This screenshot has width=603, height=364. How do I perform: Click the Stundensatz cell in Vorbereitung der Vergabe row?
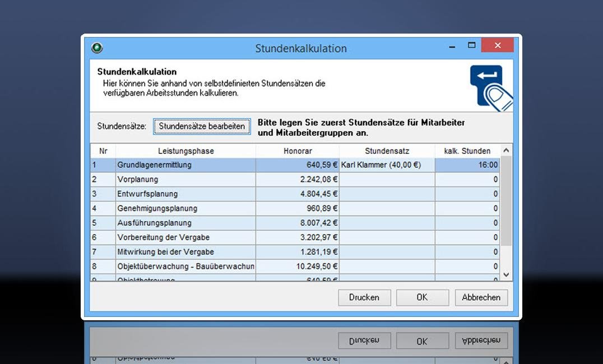pyautogui.click(x=387, y=237)
